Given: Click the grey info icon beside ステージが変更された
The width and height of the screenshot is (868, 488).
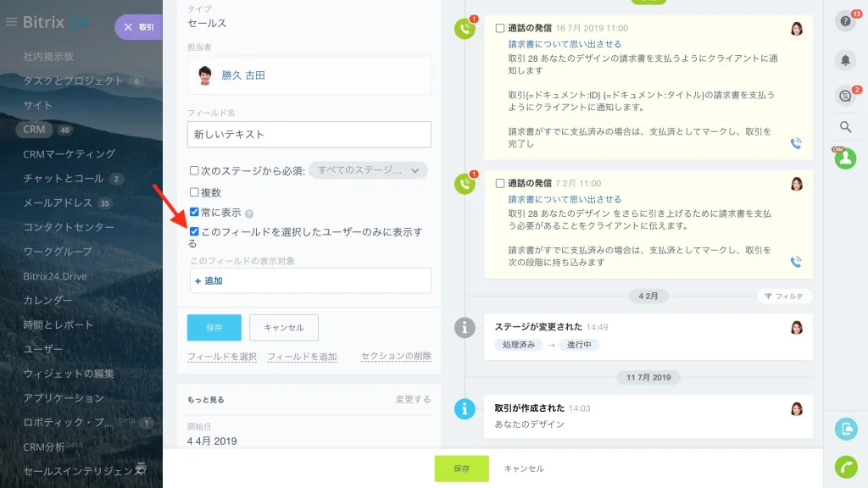Looking at the screenshot, I should click(x=465, y=328).
